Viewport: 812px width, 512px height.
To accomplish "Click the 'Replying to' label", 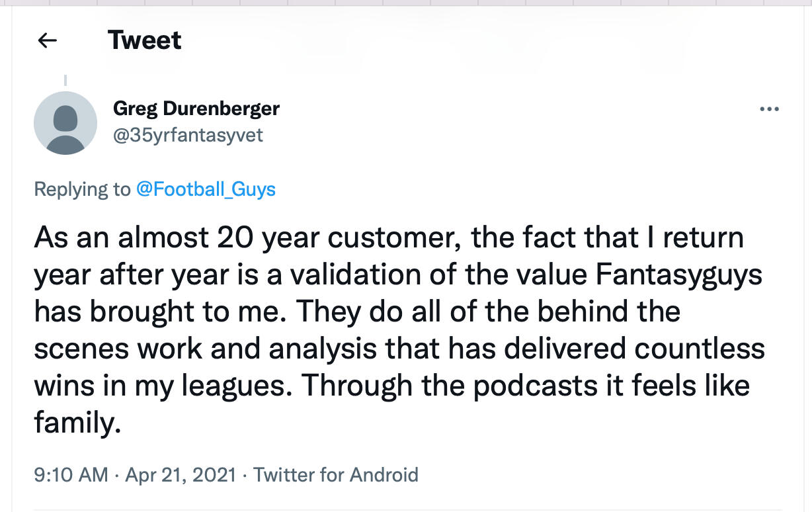I will pyautogui.click(x=83, y=189).
